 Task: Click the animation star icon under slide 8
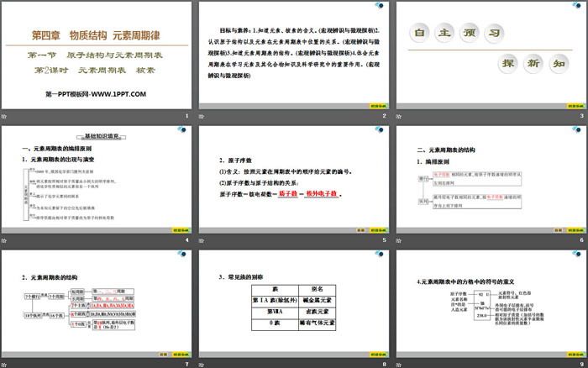coord(202,365)
